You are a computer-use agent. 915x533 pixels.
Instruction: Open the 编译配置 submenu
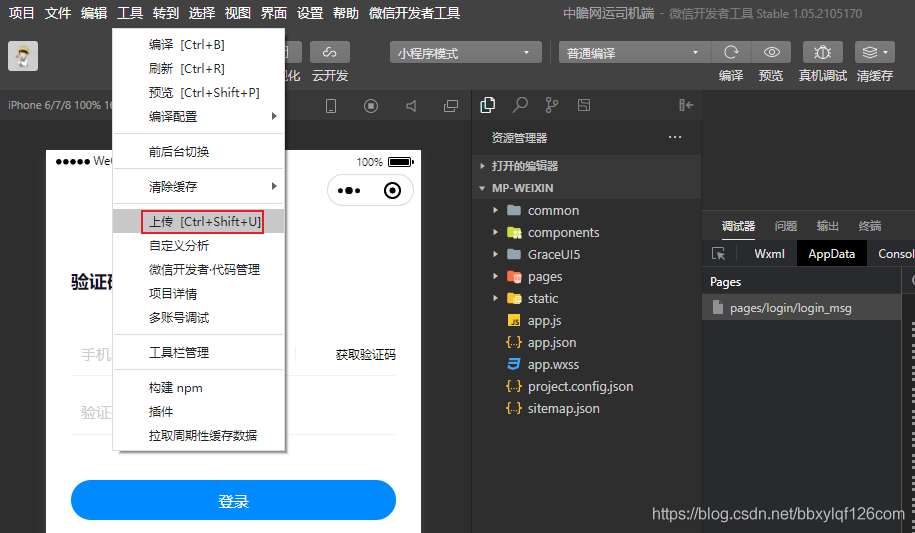(x=198, y=116)
